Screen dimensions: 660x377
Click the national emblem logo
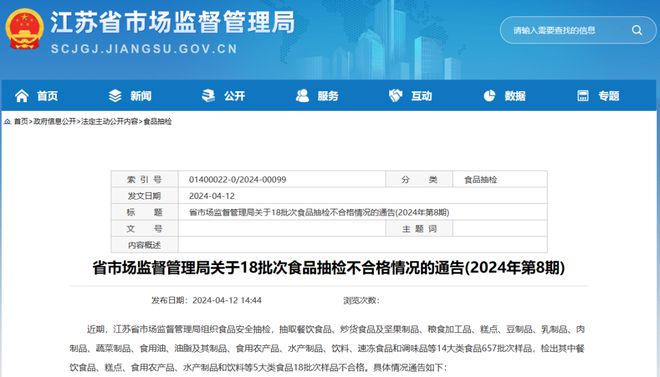(24, 29)
